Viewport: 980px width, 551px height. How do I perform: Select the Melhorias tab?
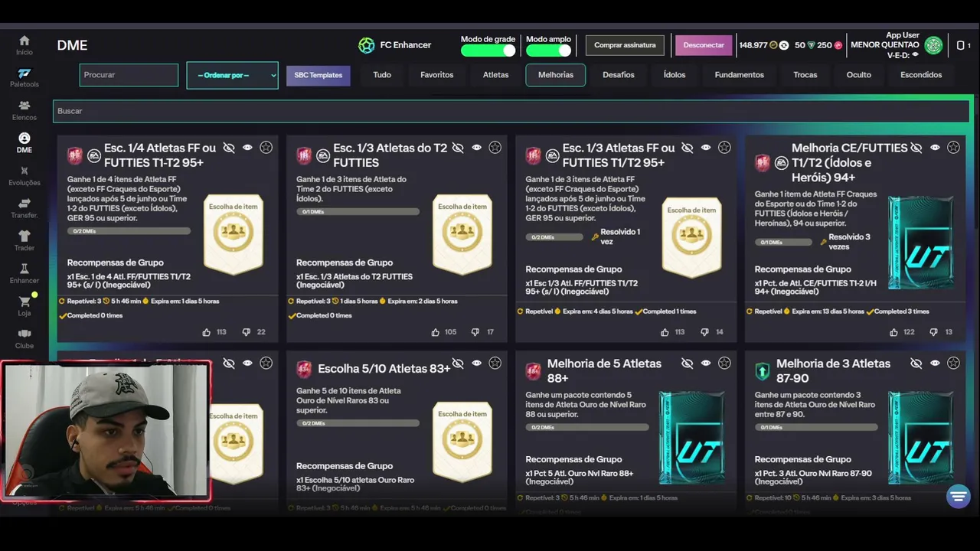tap(556, 75)
